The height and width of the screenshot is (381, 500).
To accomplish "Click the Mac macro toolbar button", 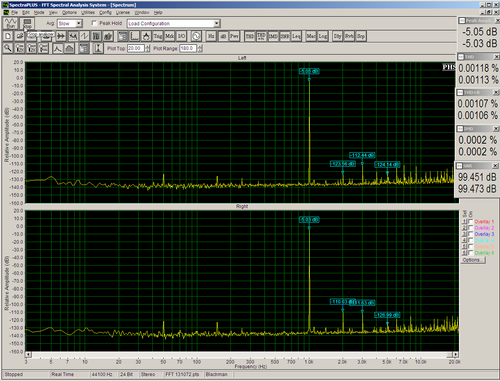I will [311, 36].
